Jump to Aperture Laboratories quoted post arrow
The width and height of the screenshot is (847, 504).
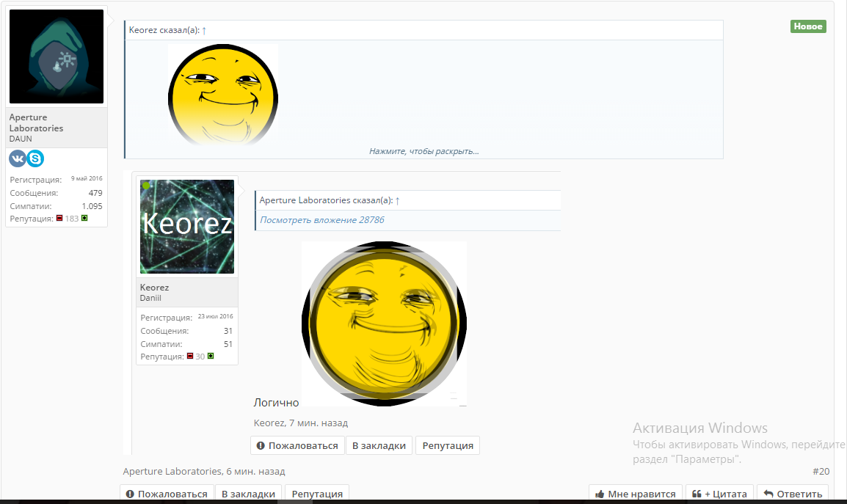click(x=398, y=200)
